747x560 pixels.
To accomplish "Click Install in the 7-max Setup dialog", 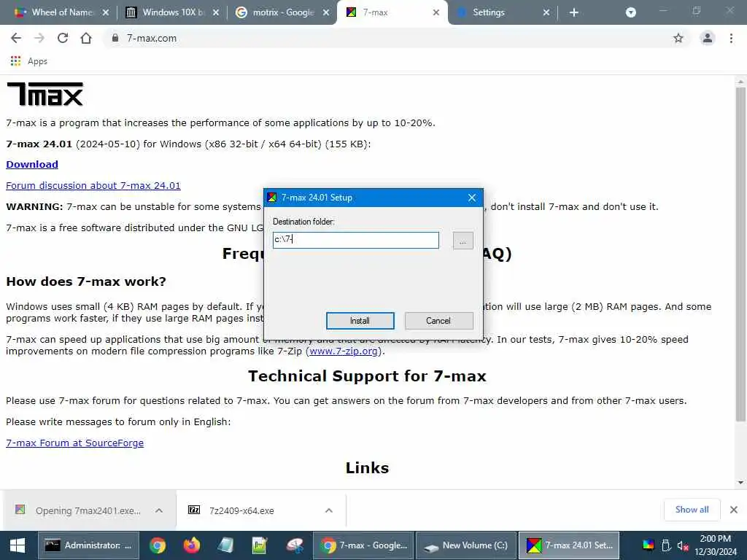I will coord(360,321).
